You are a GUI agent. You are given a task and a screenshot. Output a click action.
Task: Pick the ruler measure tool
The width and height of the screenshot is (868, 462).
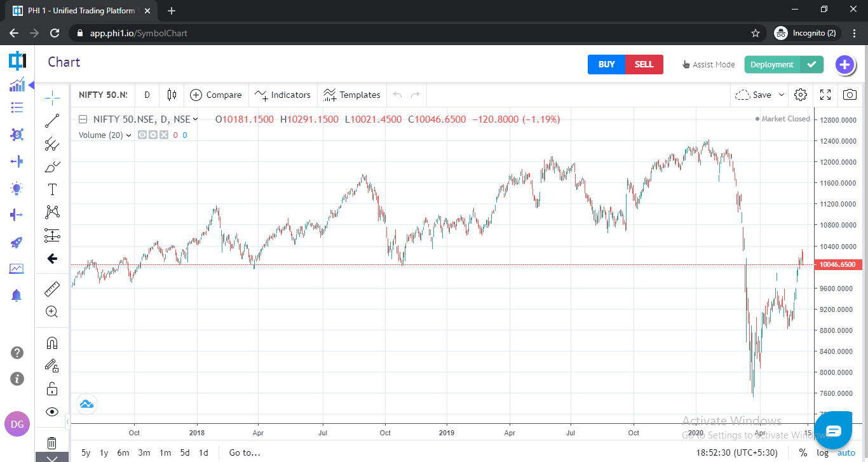[52, 290]
